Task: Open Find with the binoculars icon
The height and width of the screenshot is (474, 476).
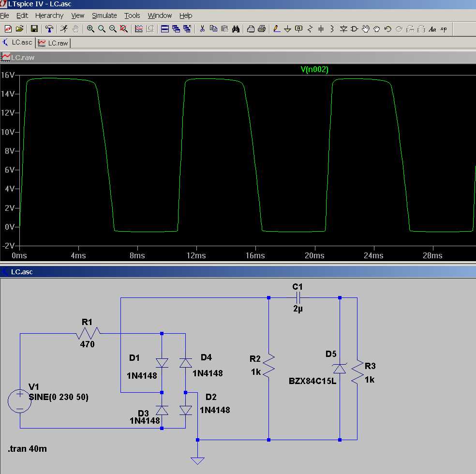Action: click(x=236, y=29)
